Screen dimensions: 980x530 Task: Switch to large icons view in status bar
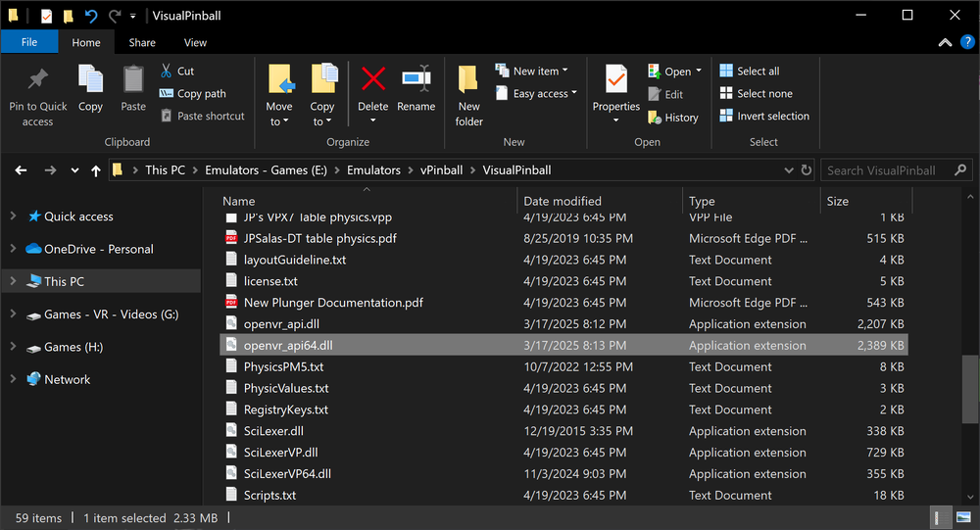pyautogui.click(x=963, y=517)
